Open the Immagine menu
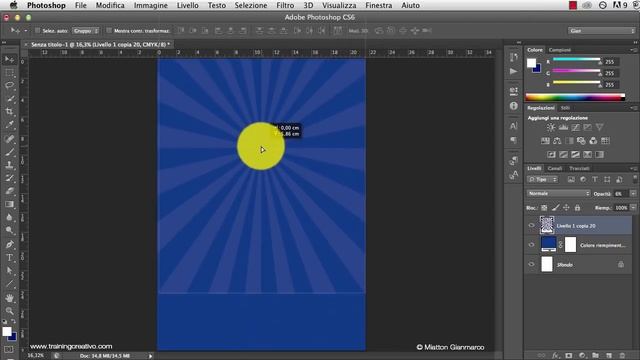This screenshot has width=640, height=360. tap(151, 5)
